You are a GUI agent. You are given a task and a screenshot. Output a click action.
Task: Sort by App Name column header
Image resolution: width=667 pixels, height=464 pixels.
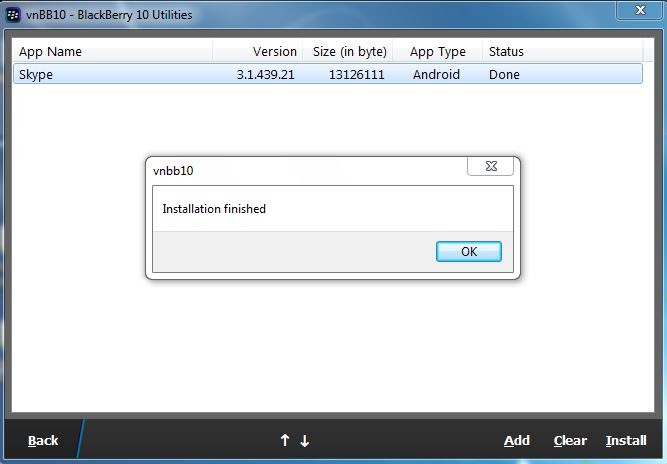coord(112,51)
